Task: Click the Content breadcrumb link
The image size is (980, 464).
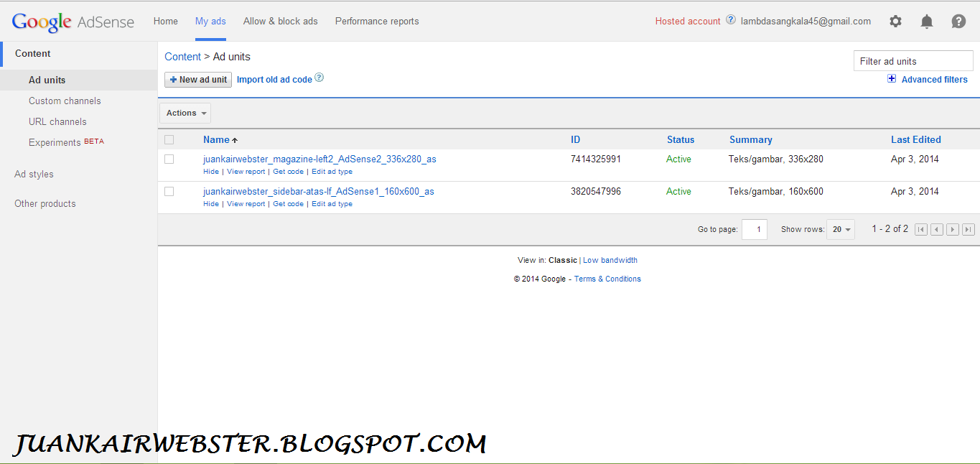Action: coord(183,57)
